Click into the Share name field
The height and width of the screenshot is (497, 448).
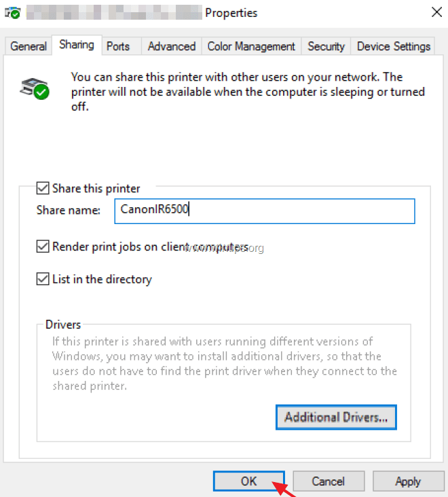[265, 211]
